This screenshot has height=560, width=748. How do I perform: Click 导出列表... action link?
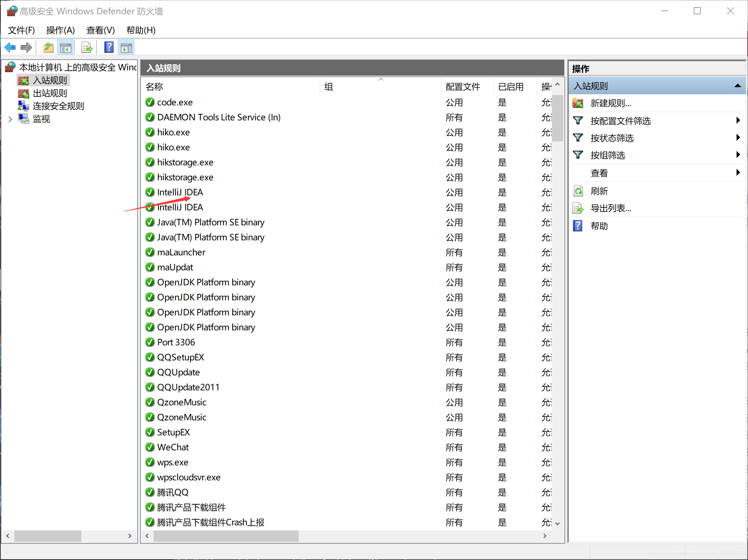click(x=611, y=209)
